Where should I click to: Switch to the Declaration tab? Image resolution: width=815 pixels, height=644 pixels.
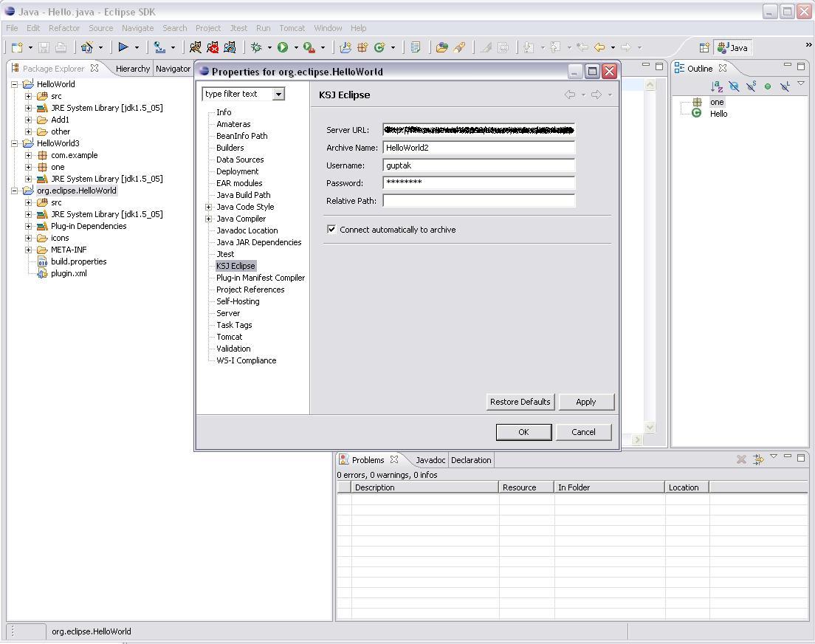(471, 460)
